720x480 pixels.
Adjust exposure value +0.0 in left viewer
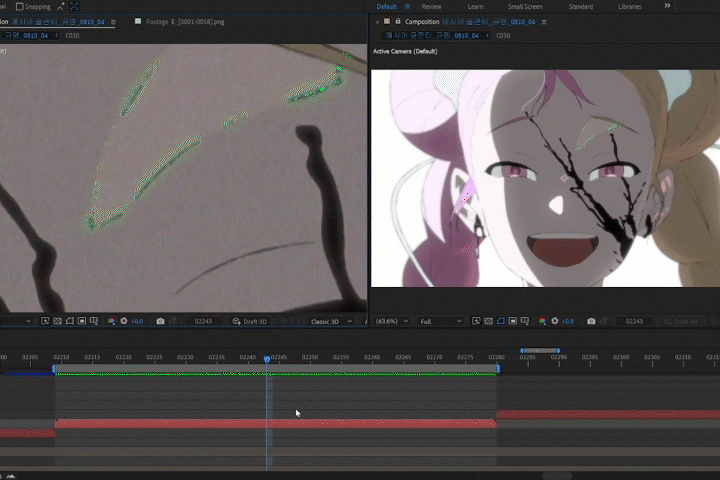137,322
